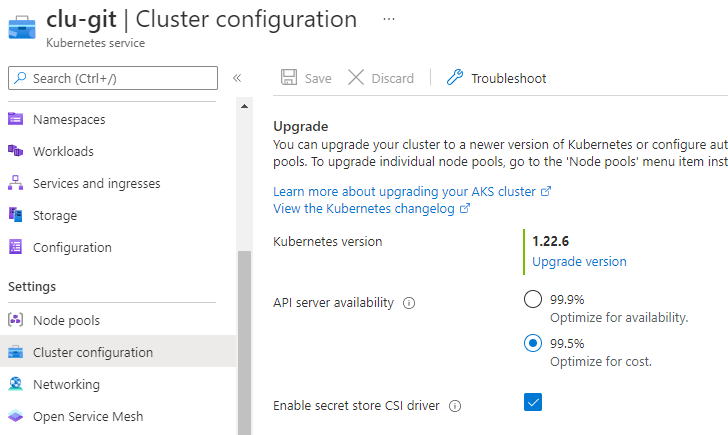Screen dimensions: 728x435
Task: Open the ellipsis menu beside the title
Action: coord(389,19)
